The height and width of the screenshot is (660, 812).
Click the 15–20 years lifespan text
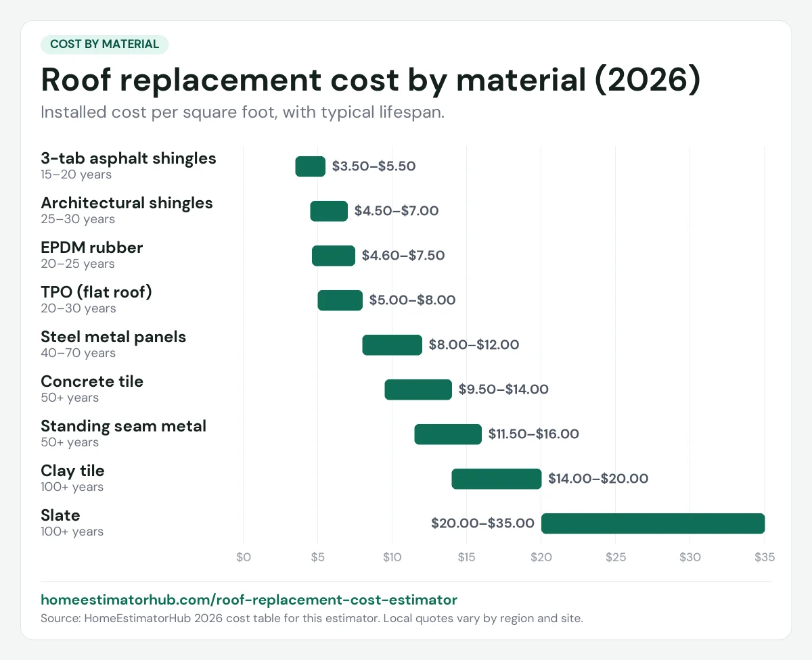point(76,174)
